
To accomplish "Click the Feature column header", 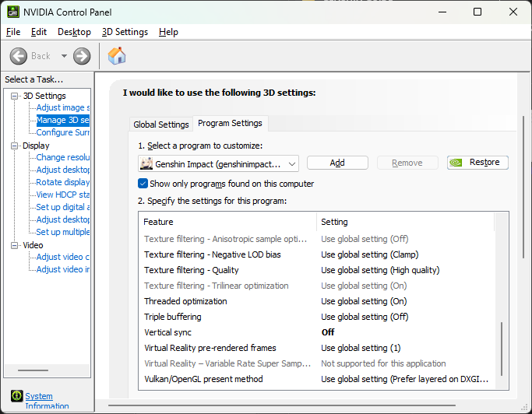I will [x=227, y=222].
